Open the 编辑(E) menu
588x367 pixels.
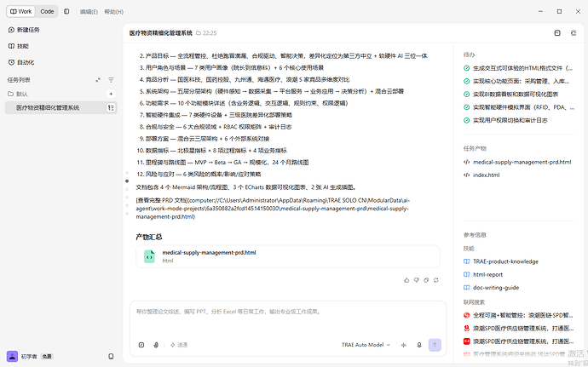click(89, 12)
